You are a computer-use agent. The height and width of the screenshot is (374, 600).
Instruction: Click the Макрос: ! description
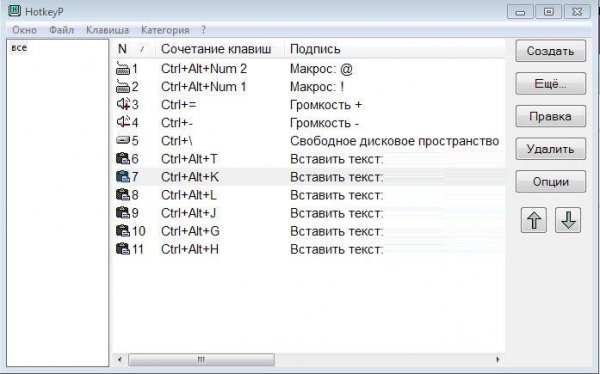point(317,87)
